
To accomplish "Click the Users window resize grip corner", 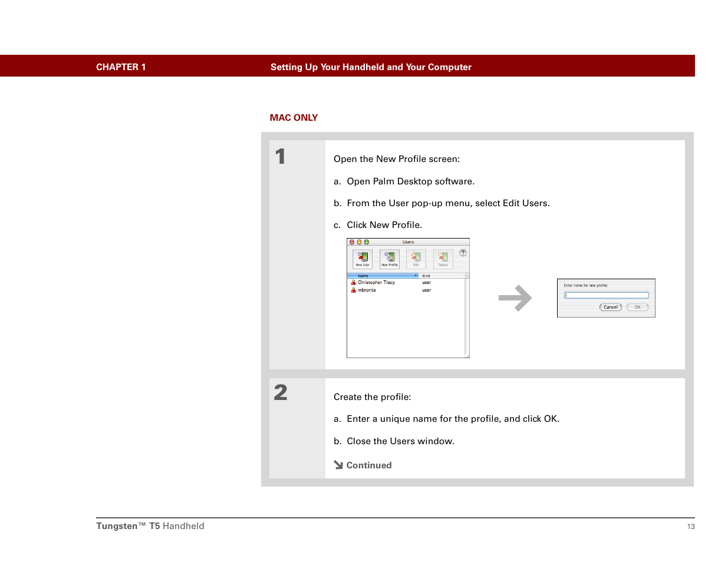I will [467, 355].
